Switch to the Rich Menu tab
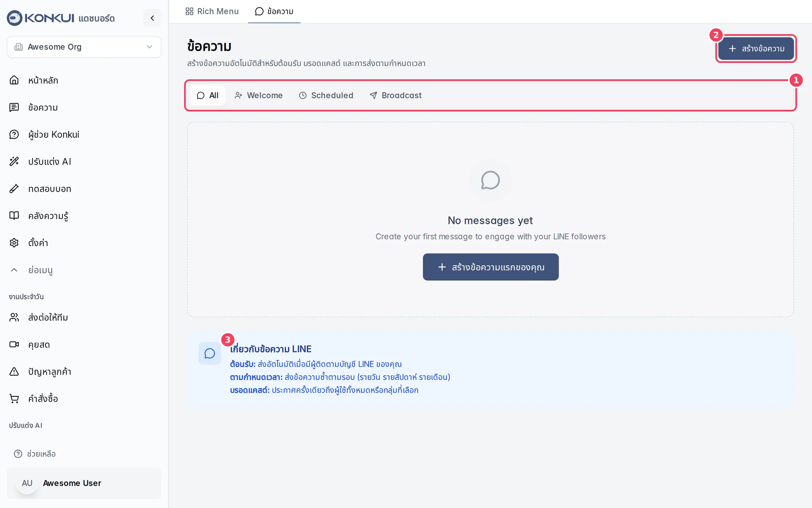 tap(212, 12)
